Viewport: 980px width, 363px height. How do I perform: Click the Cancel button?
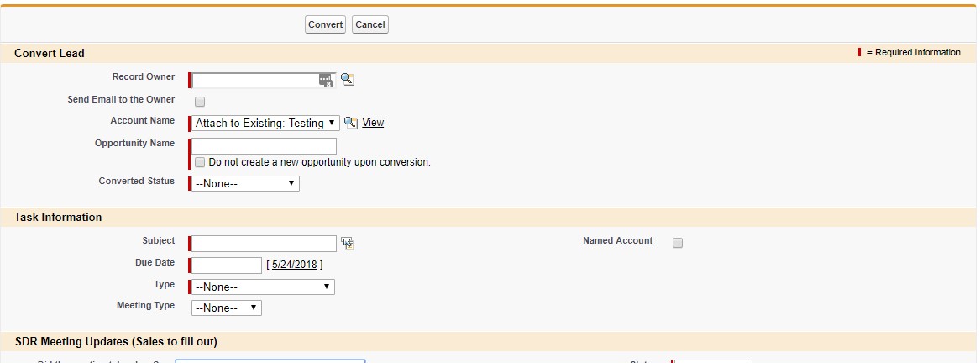coord(370,24)
